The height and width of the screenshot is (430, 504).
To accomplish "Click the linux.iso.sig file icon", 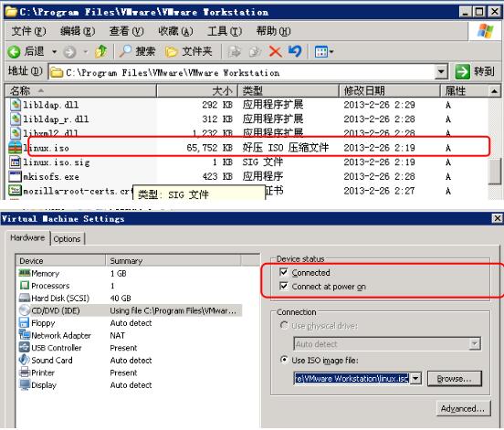I will pos(16,163).
